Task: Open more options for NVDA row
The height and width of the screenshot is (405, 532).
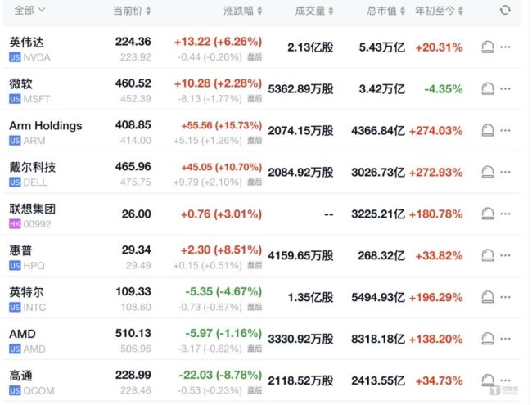Action: (x=505, y=47)
